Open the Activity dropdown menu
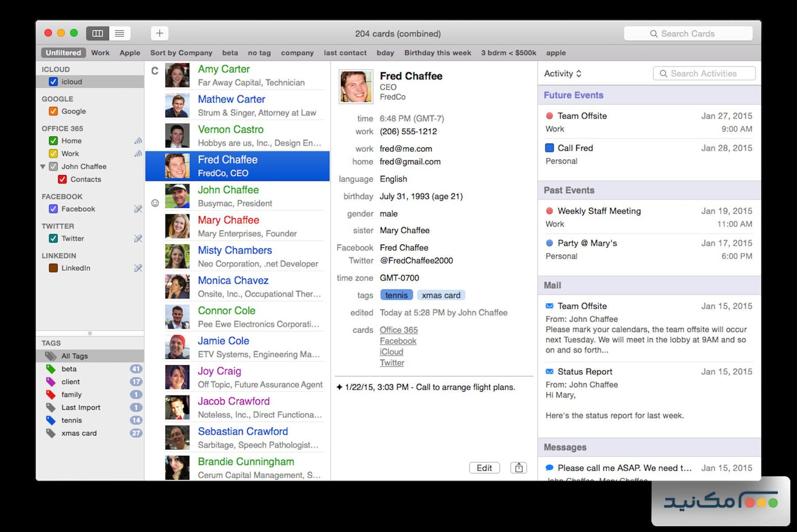This screenshot has width=797, height=532. point(562,74)
